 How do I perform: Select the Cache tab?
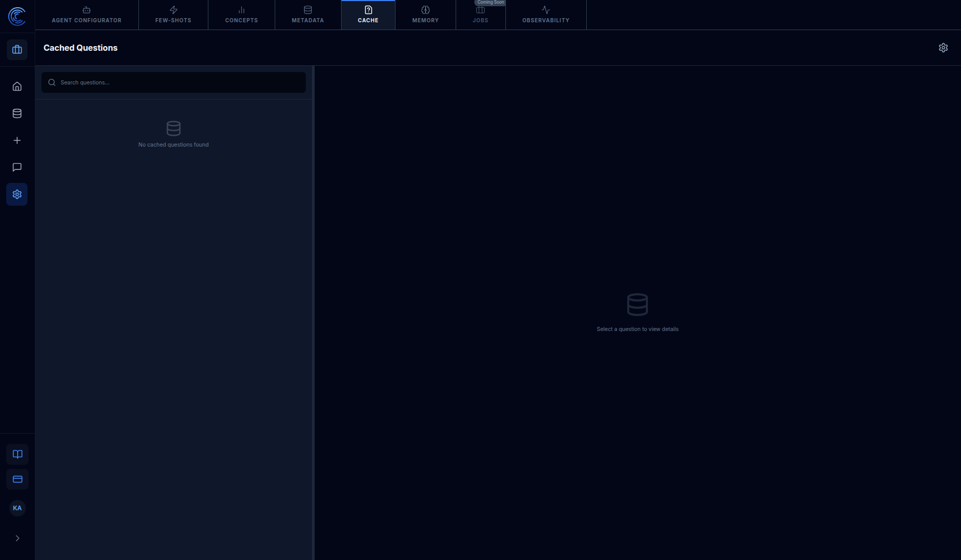coord(368,15)
